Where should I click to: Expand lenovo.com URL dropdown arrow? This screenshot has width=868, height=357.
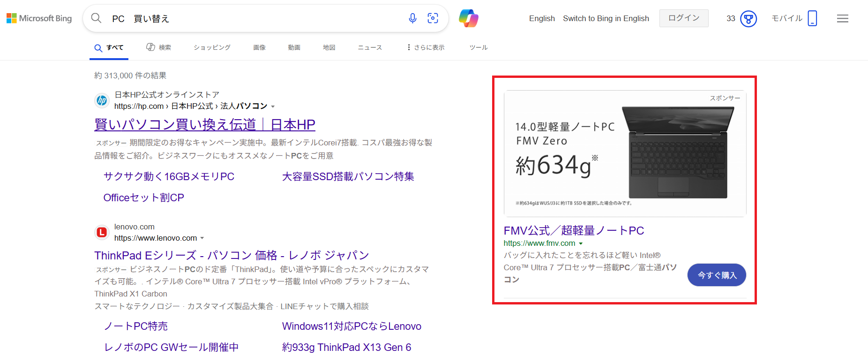pos(202,238)
